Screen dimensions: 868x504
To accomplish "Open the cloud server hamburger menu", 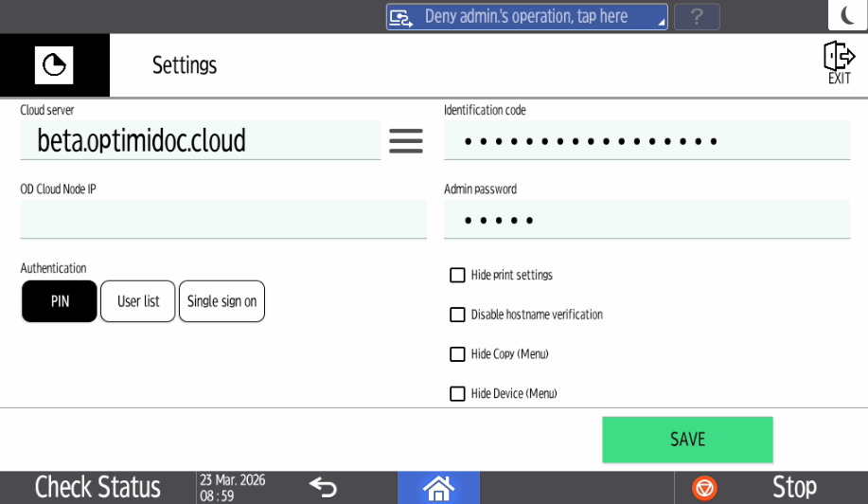I will click(x=406, y=141).
